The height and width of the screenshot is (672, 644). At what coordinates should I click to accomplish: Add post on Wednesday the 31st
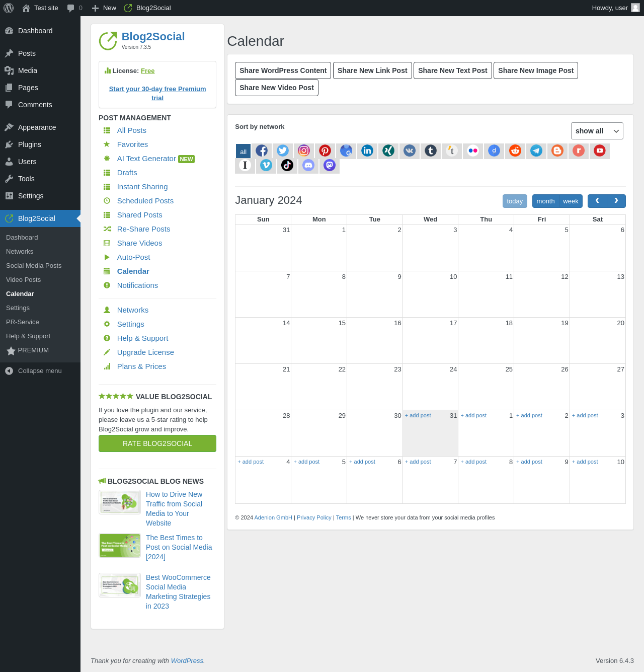click(x=418, y=416)
